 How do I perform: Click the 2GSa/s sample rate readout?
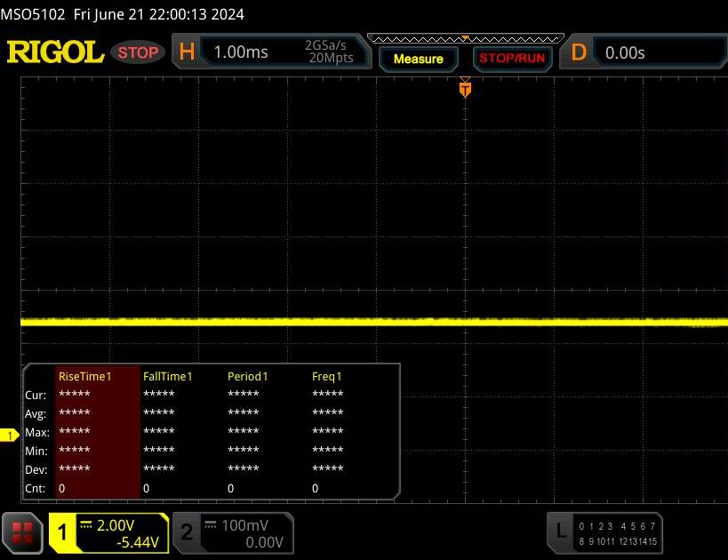tap(325, 45)
